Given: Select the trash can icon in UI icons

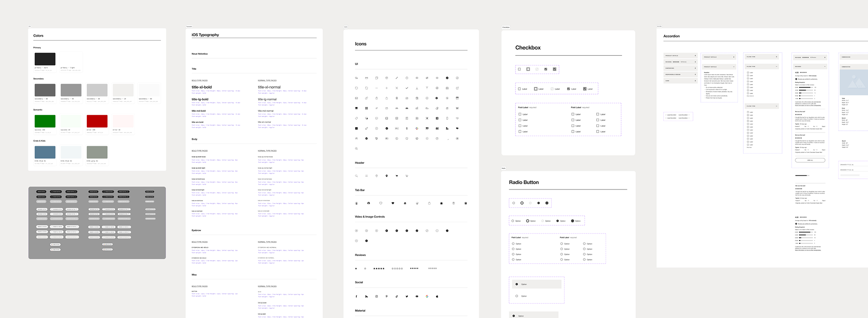Looking at the screenshot, I should [x=396, y=98].
